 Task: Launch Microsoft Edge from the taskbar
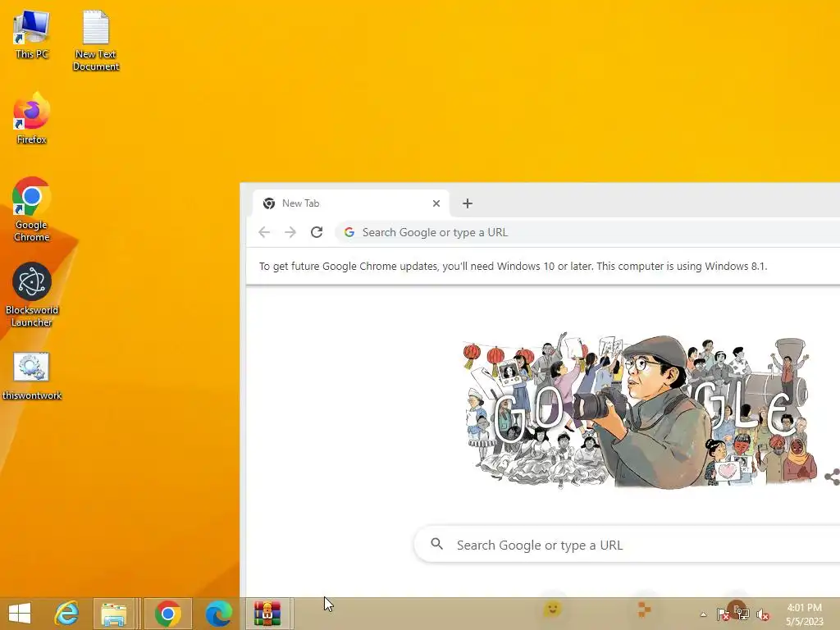pos(218,614)
